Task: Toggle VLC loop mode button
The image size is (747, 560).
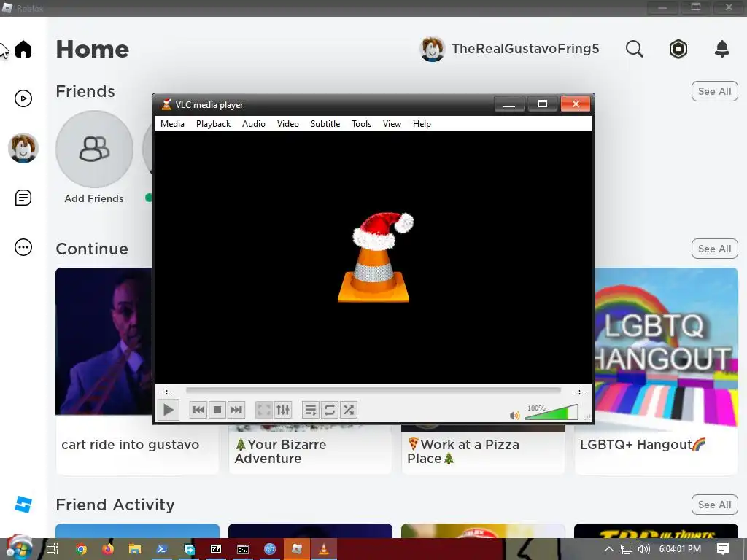Action: point(330,410)
